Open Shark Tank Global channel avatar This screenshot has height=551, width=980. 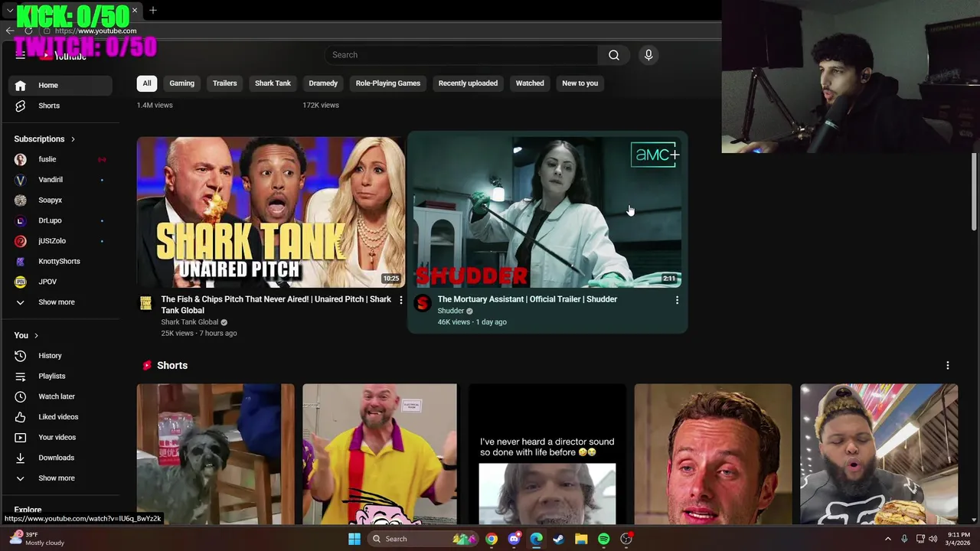pos(145,303)
